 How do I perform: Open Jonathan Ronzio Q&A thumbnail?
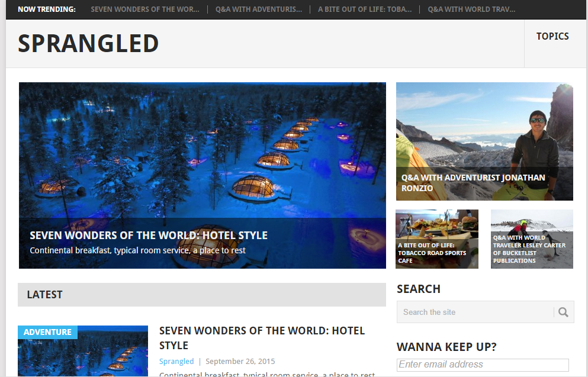click(x=484, y=141)
